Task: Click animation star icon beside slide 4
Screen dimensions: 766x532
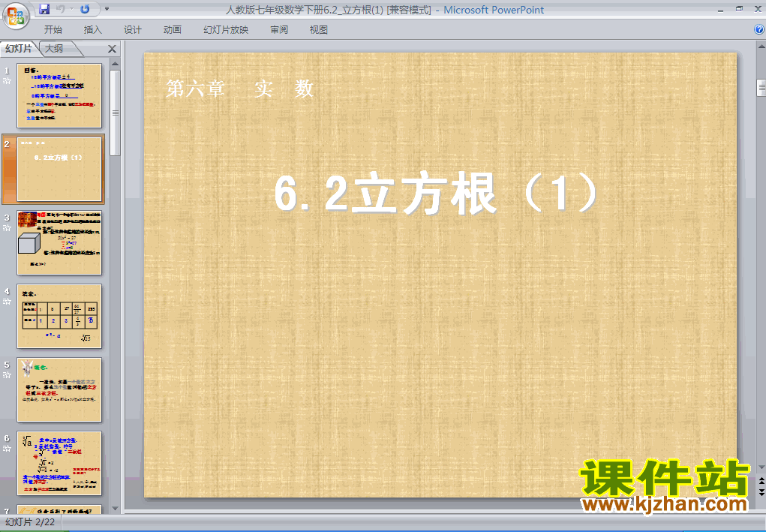Action: (x=7, y=302)
